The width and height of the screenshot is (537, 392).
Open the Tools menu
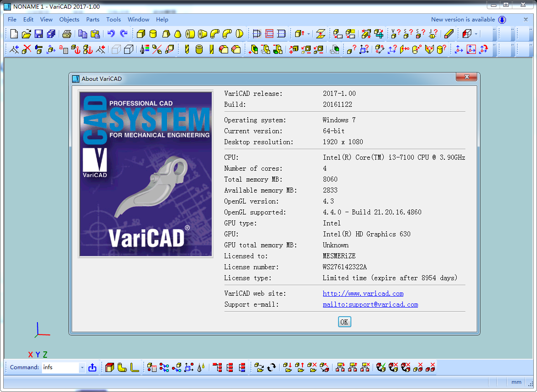[113, 20]
